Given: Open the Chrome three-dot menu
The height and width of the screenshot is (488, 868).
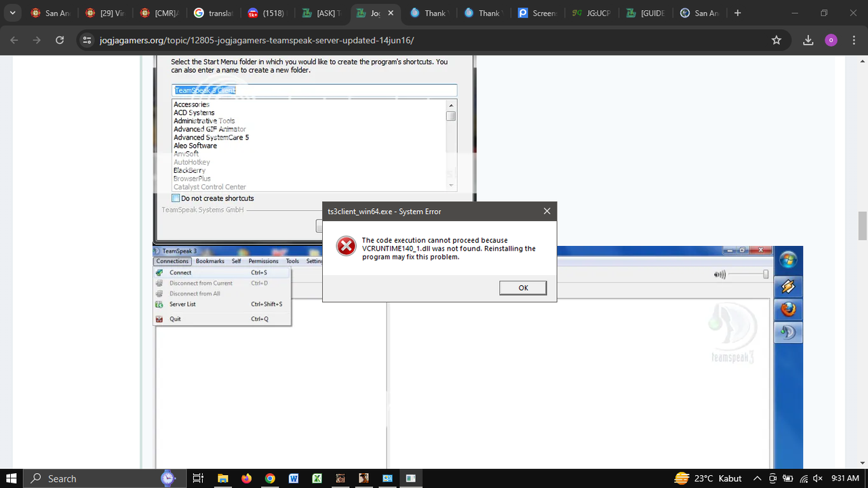Looking at the screenshot, I should pos(853,40).
